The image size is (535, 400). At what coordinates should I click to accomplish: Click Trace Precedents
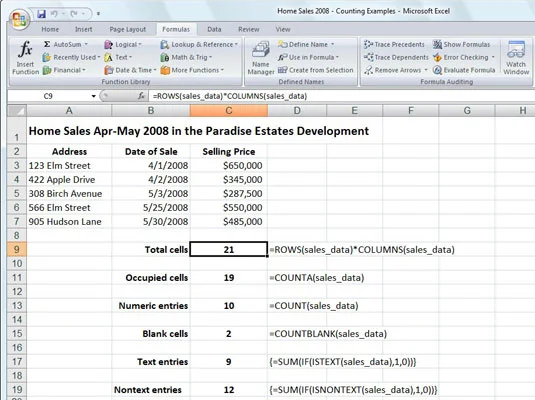[394, 44]
